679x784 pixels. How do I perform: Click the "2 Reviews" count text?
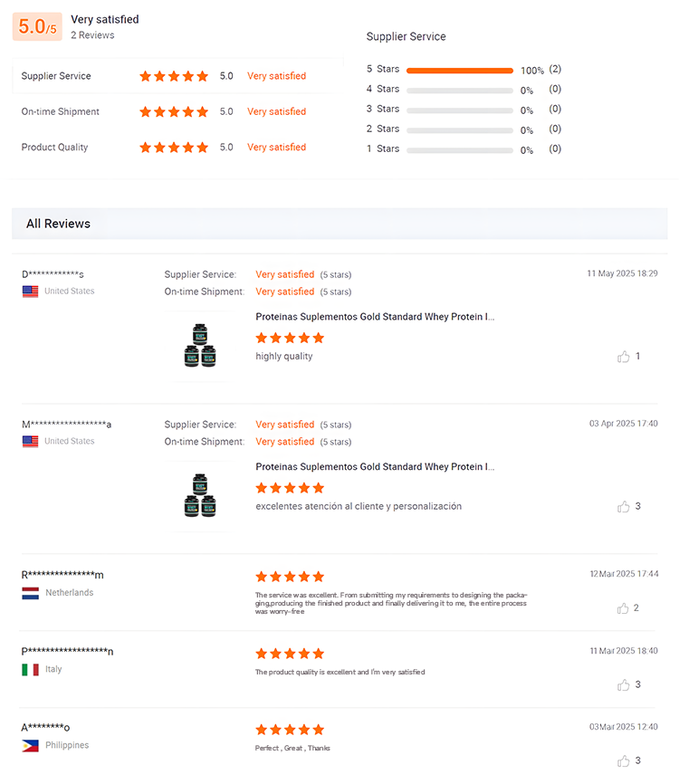92,35
